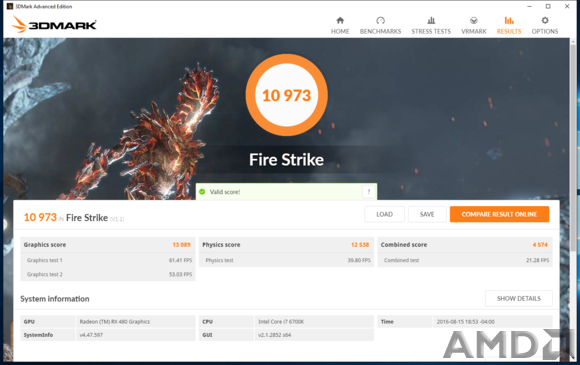Viewport: 580px width, 365px height.
Task: Open the Options gear icon
Action: (x=544, y=20)
